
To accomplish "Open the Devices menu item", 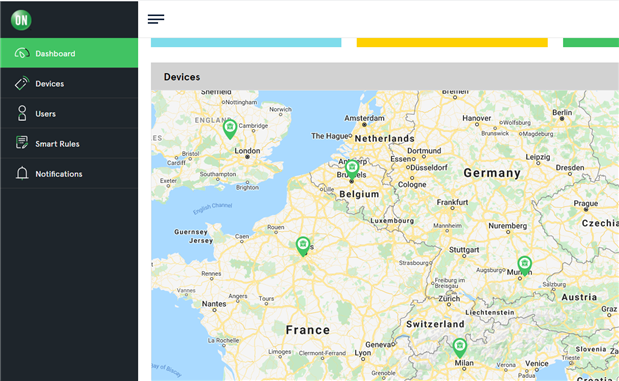I will click(69, 83).
